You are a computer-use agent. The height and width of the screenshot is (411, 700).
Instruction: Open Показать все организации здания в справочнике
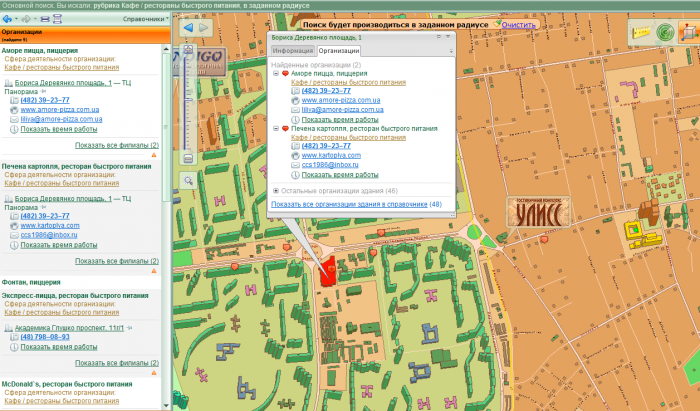349,204
